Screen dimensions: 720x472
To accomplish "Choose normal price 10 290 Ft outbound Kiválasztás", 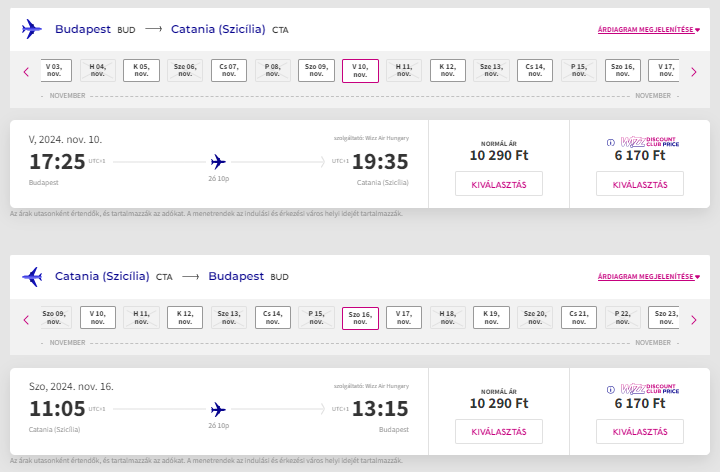I will tap(498, 184).
